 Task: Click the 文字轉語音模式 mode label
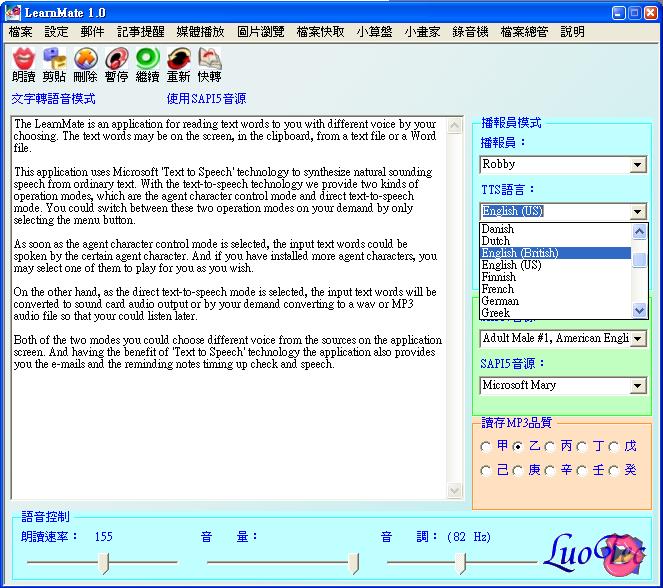click(x=53, y=99)
